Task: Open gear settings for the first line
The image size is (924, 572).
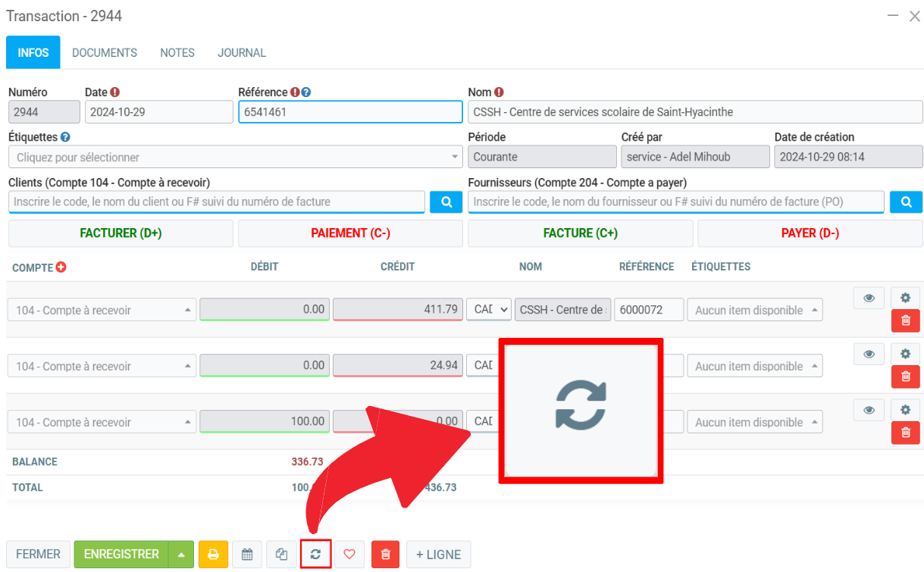Action: click(x=905, y=298)
